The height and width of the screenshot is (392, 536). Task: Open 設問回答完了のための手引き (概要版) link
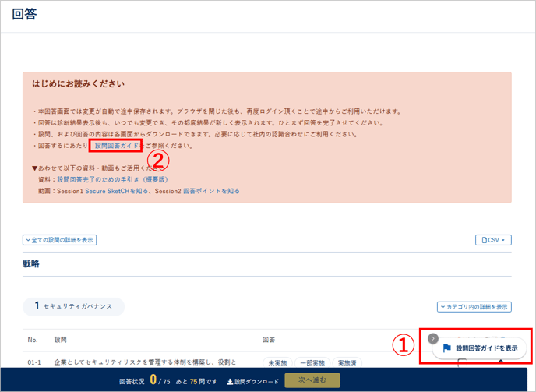tap(112, 179)
